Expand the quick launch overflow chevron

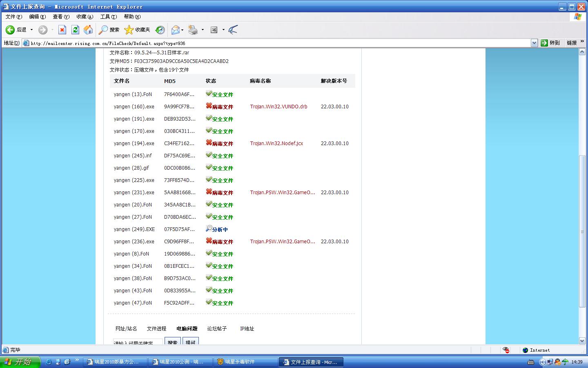point(77,360)
